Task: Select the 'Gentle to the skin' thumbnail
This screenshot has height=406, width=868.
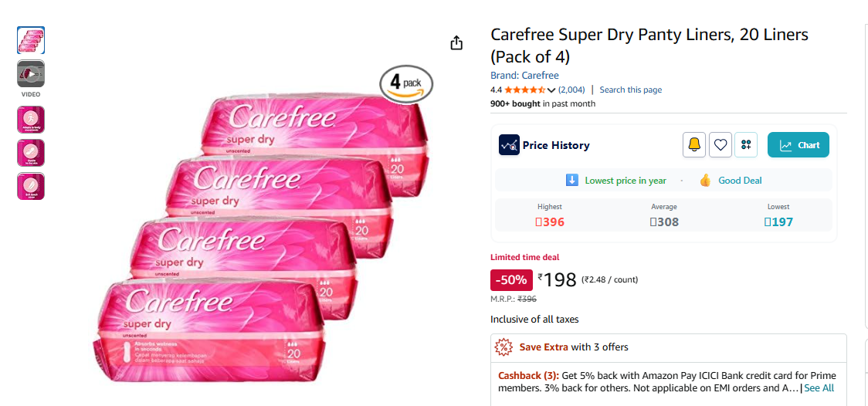Action: click(31, 153)
